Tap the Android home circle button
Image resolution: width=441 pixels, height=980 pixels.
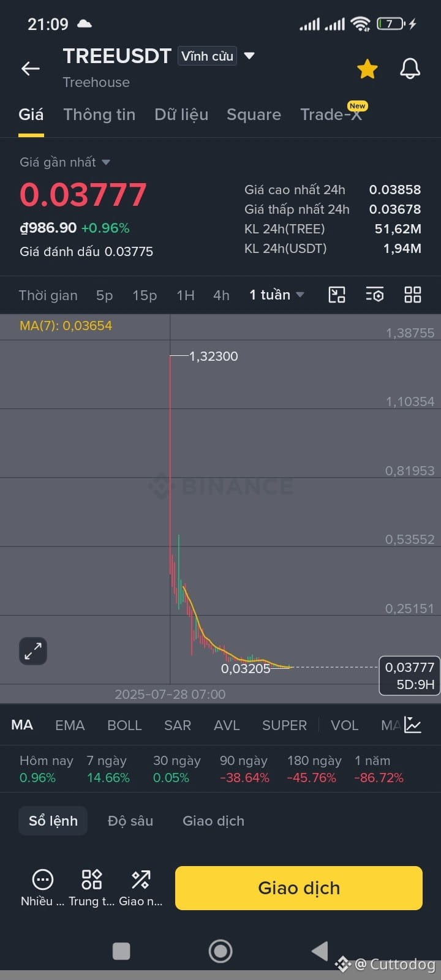[x=221, y=951]
